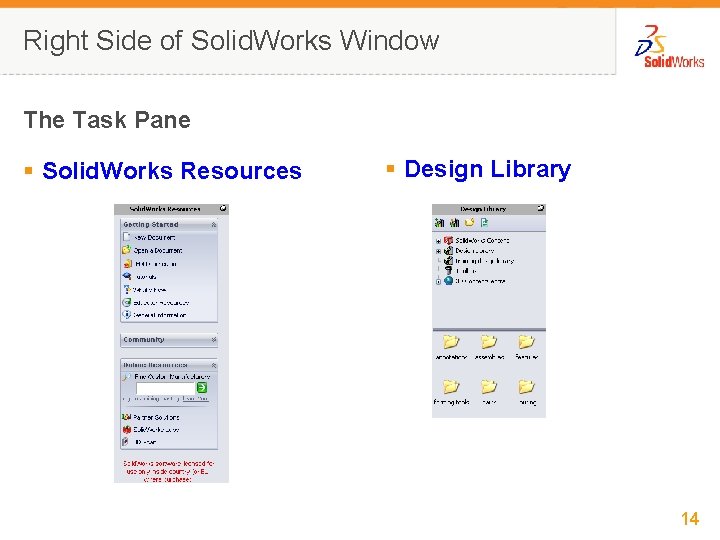Image resolution: width=720 pixels, height=540 pixels.
Task: Click the General Information info icon
Action: click(127, 315)
